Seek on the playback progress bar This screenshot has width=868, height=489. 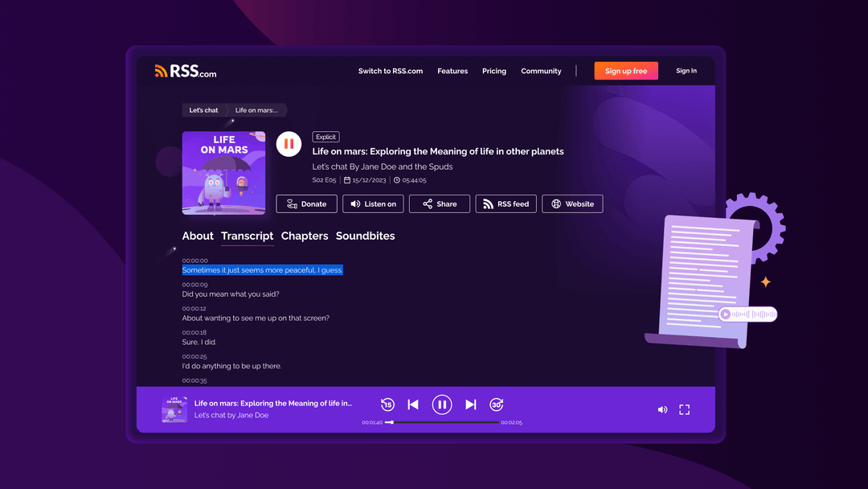[x=442, y=422]
